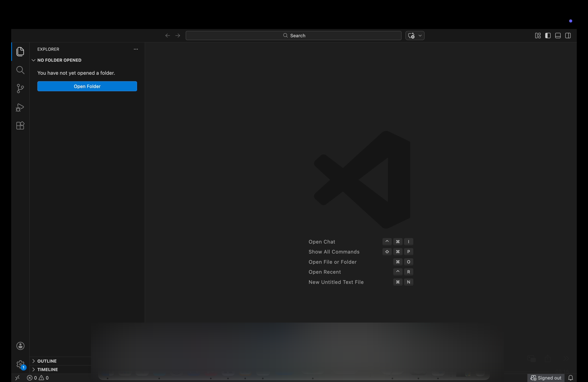Open the Run and Debug view
This screenshot has width=588, height=382.
pyautogui.click(x=20, y=107)
